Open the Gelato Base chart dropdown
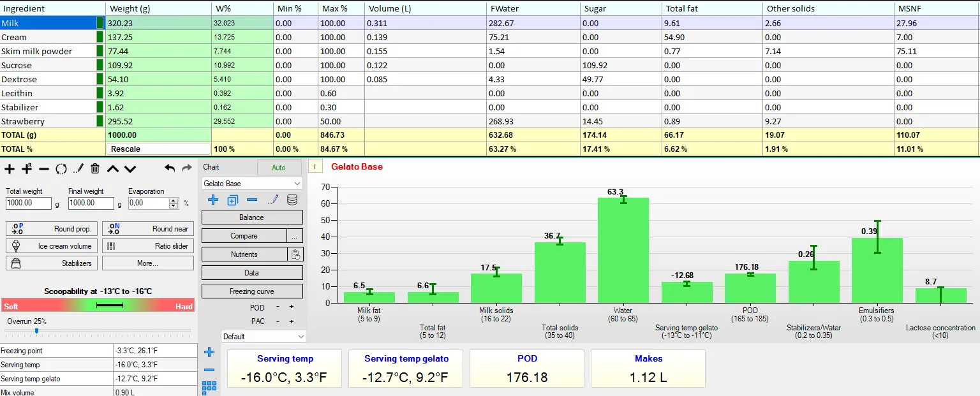980x396 pixels. 252,184
